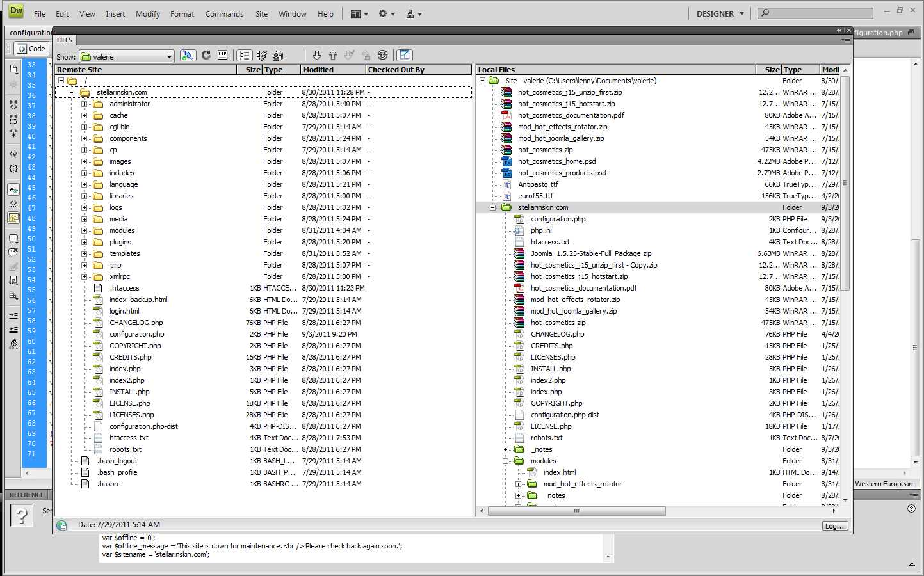Click Indent Code icon

[13, 316]
